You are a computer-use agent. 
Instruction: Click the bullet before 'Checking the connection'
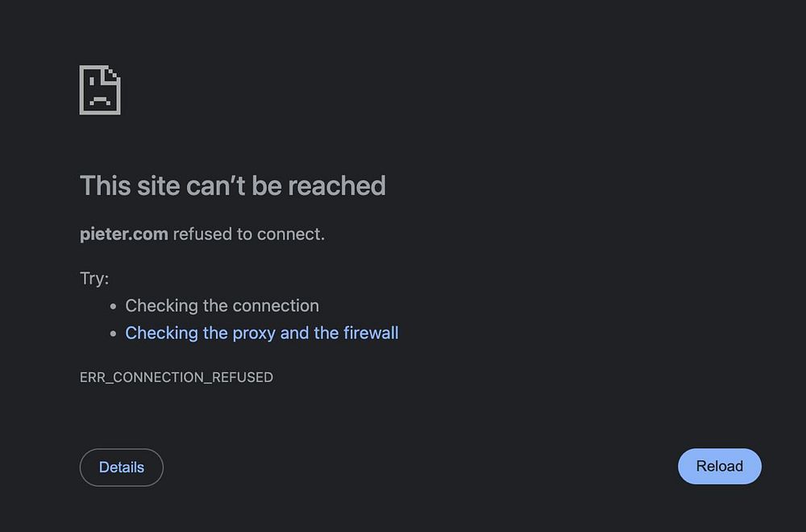[114, 307]
